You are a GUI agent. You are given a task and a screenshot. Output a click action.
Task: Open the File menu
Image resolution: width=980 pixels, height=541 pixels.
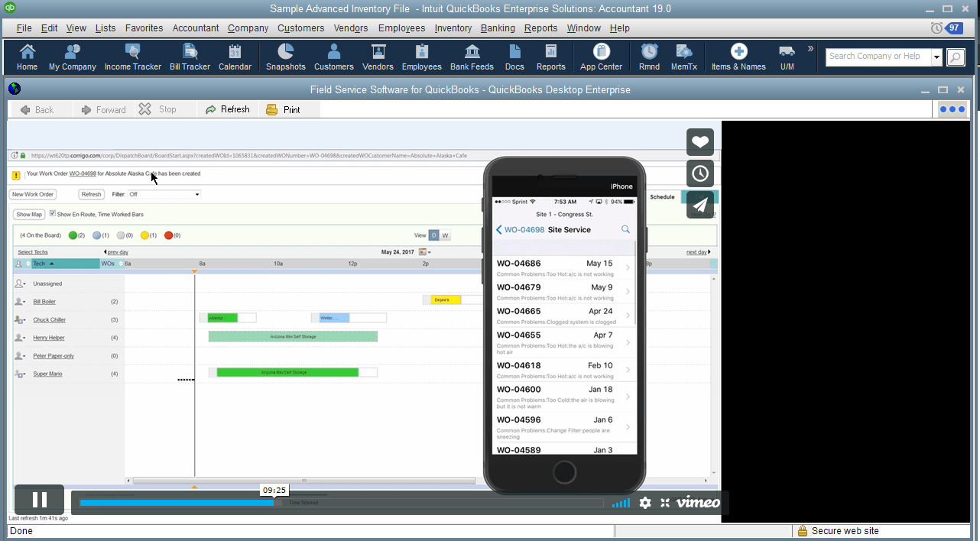(x=24, y=28)
